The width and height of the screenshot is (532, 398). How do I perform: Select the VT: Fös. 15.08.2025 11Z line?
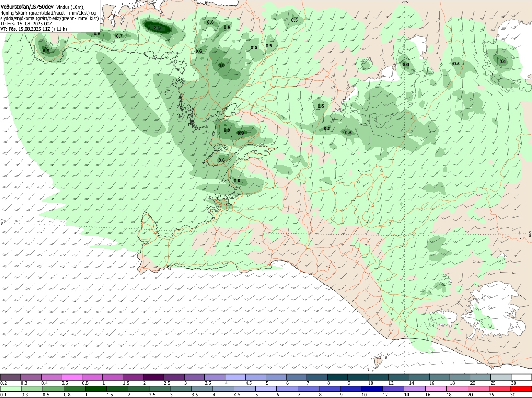33,29
